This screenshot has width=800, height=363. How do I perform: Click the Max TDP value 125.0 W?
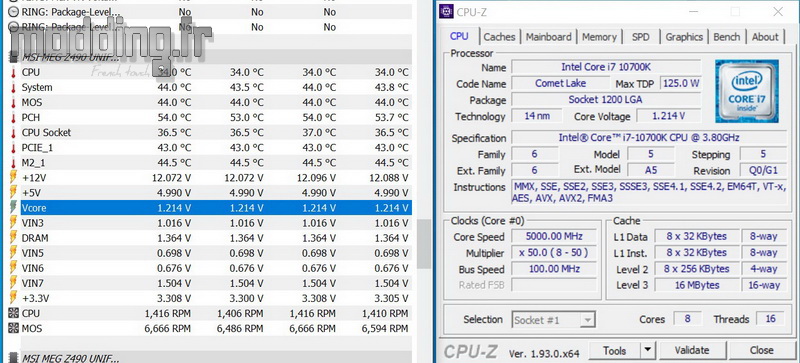click(x=681, y=84)
